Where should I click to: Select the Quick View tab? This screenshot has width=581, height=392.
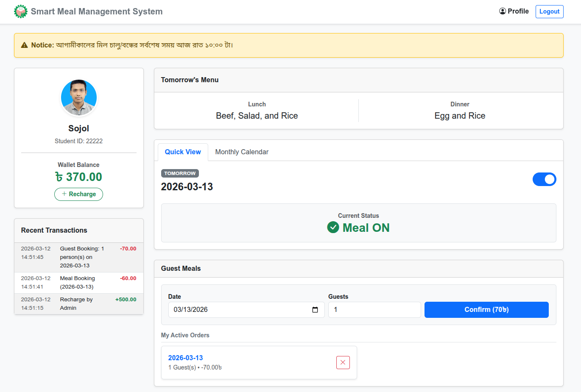(183, 152)
